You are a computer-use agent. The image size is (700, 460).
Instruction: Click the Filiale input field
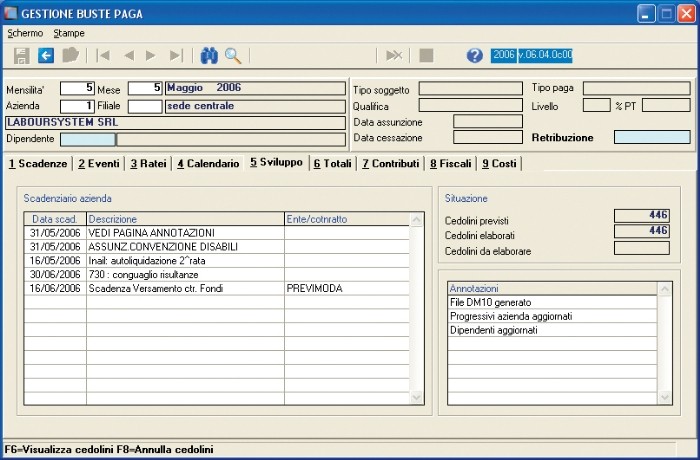pyautogui.click(x=145, y=106)
